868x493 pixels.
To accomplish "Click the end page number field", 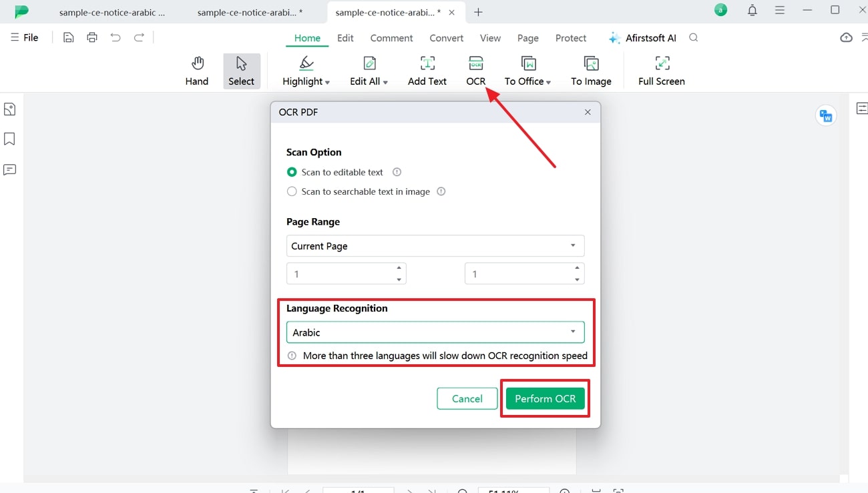I will [x=524, y=274].
